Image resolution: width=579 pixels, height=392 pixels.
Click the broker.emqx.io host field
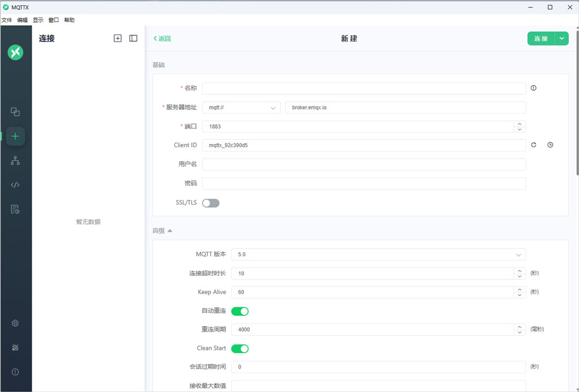pyautogui.click(x=405, y=108)
